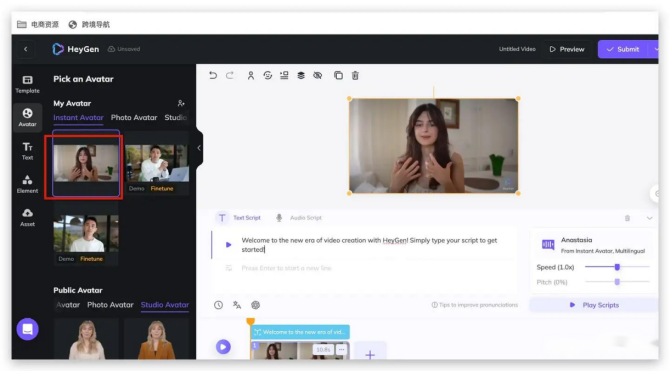The height and width of the screenshot is (371, 670).
Task: Open the Asset panel in sidebar
Action: [27, 217]
